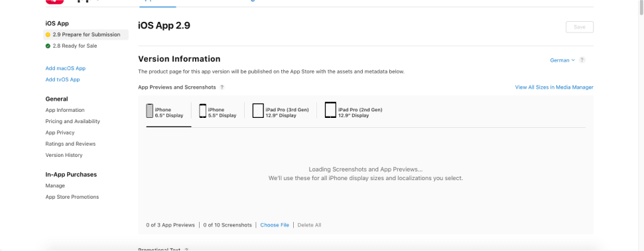Click the iPhone 6.5" device icon
644x251 pixels.
150,111
